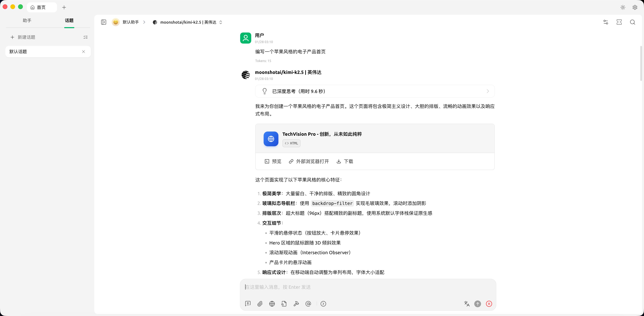
Task: Attach a file with the paperclip icon
Action: click(260, 304)
